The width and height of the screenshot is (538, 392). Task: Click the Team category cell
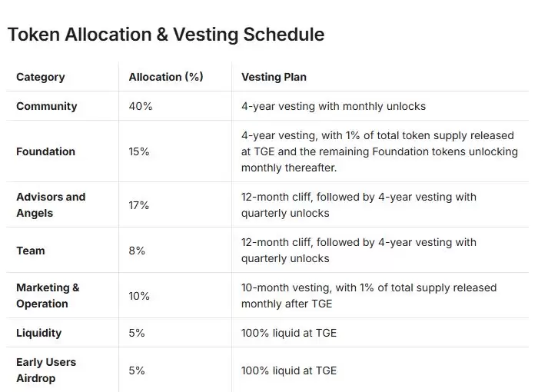[x=31, y=251]
